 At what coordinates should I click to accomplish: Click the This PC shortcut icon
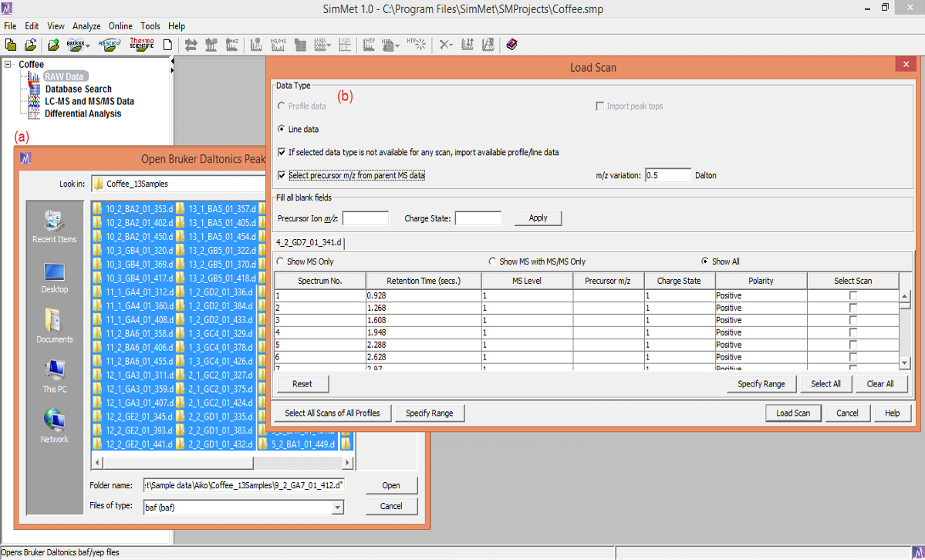[x=54, y=376]
